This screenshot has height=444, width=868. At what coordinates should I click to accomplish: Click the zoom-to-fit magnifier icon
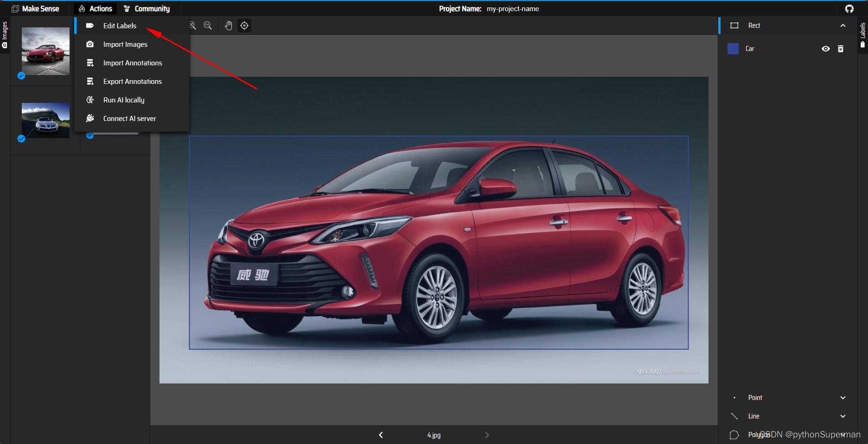[193, 26]
